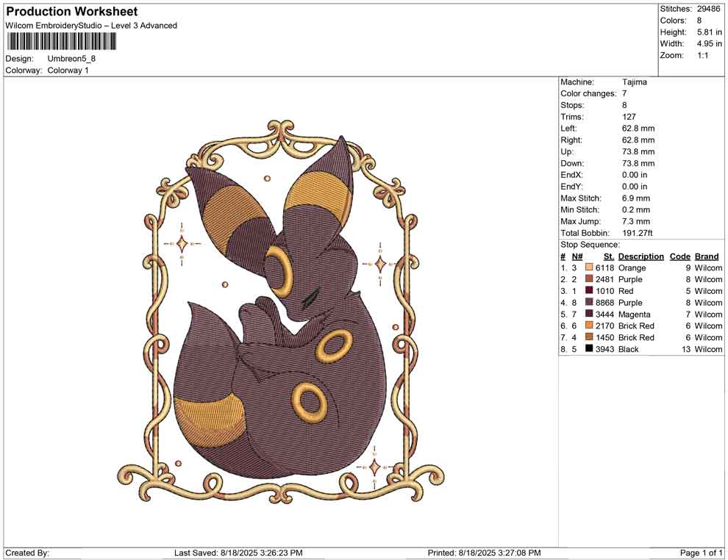Click the Colors value 8
728x560 pixels.
coord(699,21)
